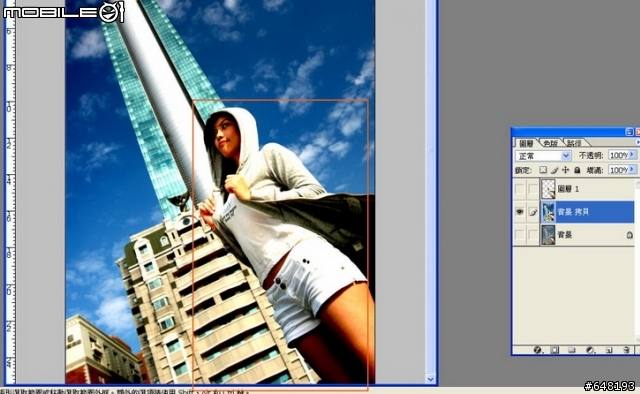Click document window scroll down arrow
This screenshot has width=640, height=394.
tap(431, 379)
